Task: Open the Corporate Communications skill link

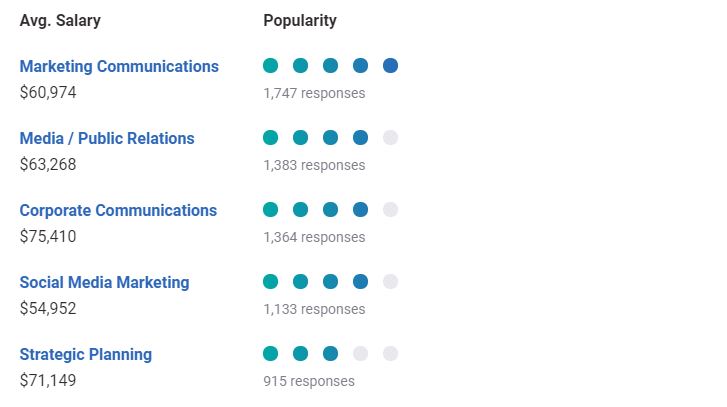Action: click(x=118, y=210)
